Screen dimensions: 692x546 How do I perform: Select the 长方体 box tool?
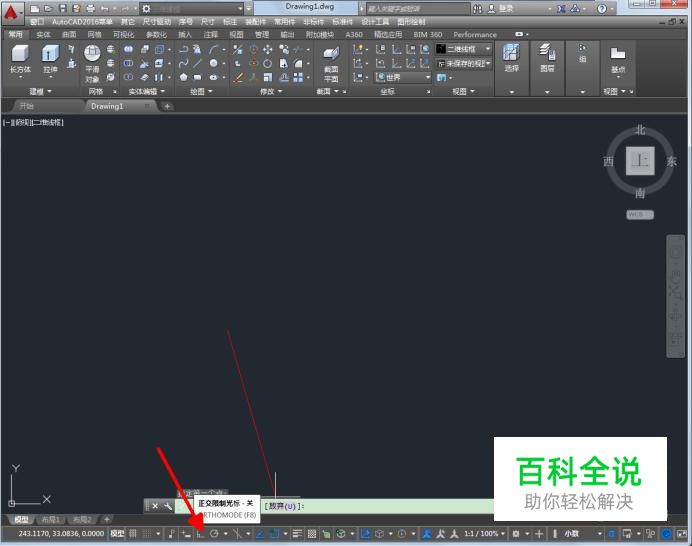(x=20, y=60)
